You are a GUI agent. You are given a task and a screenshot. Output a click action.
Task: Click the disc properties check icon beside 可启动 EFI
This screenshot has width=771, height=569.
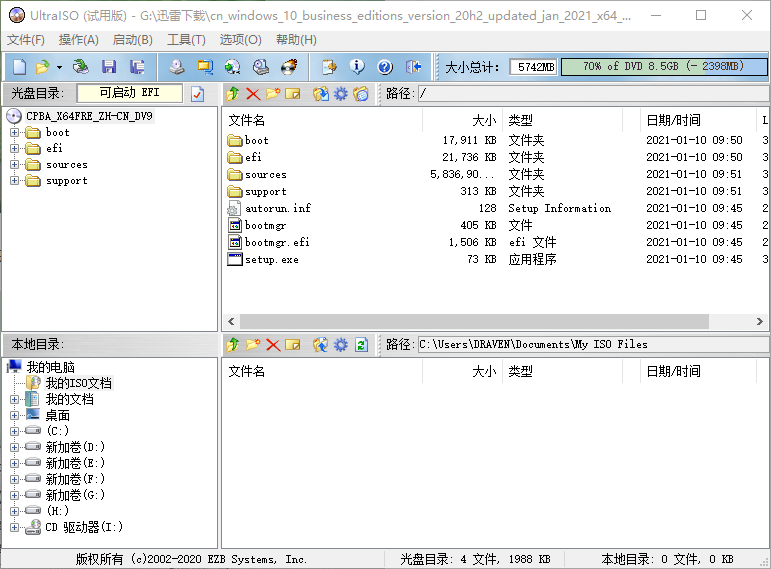197,93
